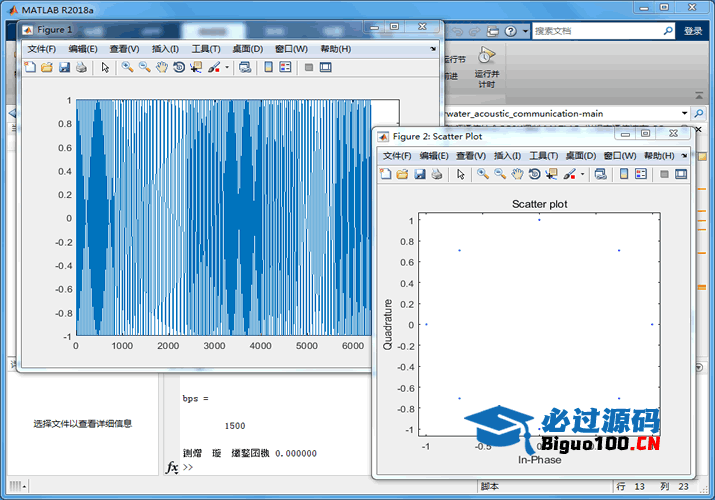Expand current folder path dropdown arrow
The image size is (715, 500).
(x=684, y=113)
